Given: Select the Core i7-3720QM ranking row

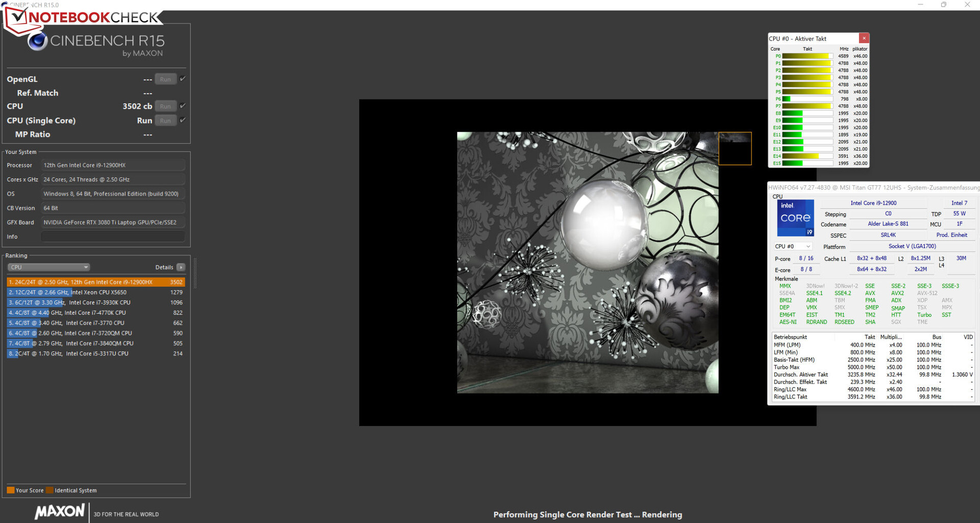Looking at the screenshot, I should pyautogui.click(x=95, y=333).
